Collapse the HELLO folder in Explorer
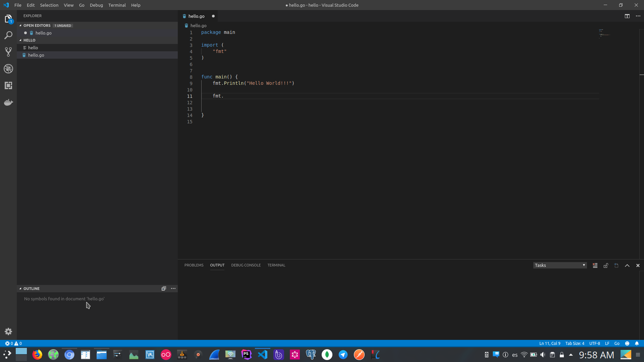The image size is (644, 362). [30, 40]
